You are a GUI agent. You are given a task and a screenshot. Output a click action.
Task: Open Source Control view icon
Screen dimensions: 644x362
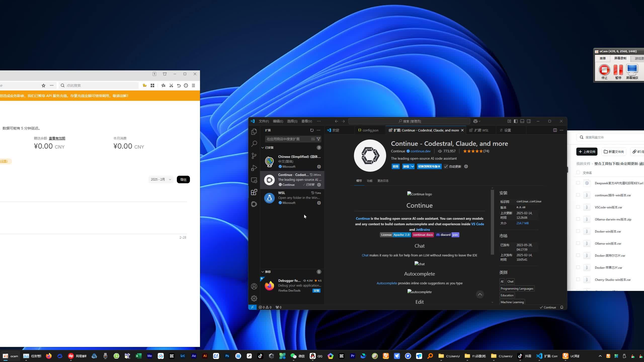point(254,156)
